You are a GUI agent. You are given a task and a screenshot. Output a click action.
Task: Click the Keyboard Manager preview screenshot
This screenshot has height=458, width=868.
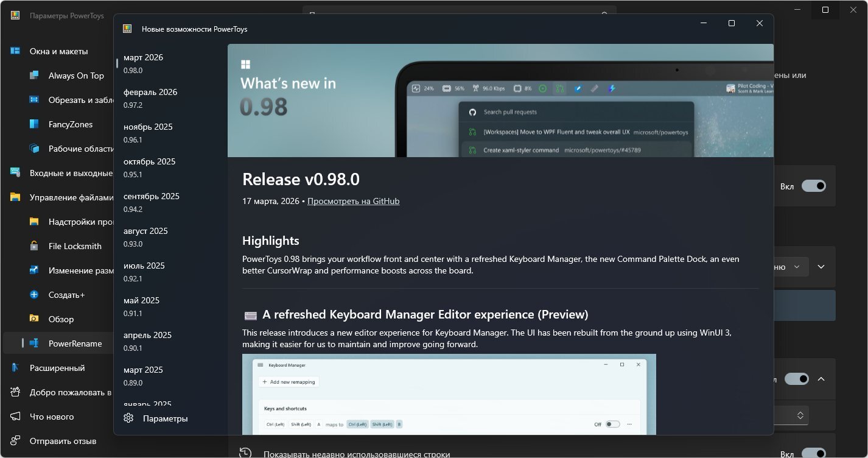click(449, 394)
